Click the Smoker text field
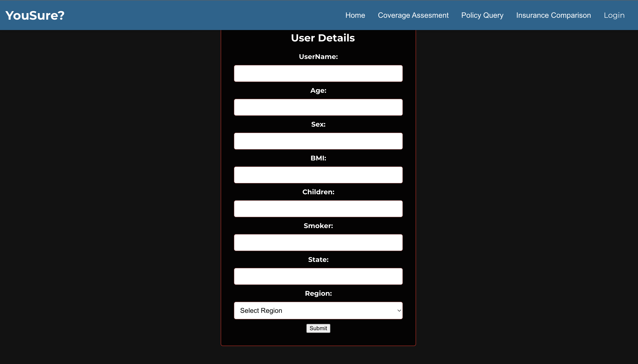 pos(318,242)
